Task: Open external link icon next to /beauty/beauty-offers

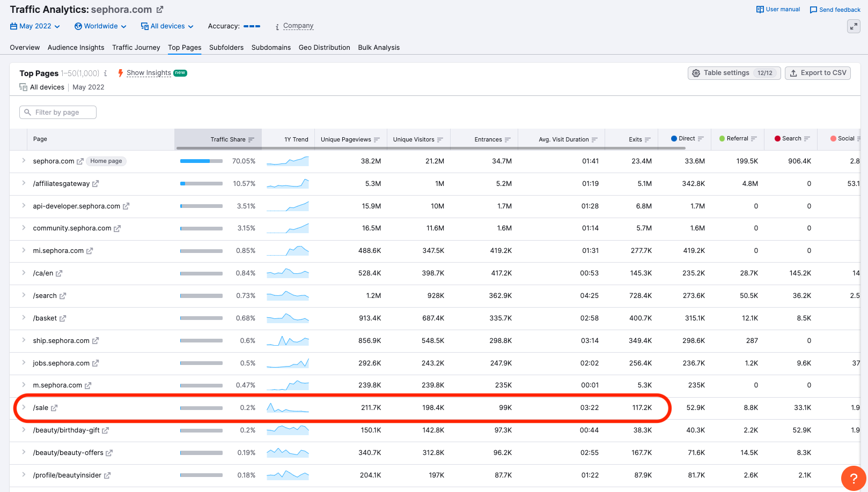Action: click(x=109, y=453)
